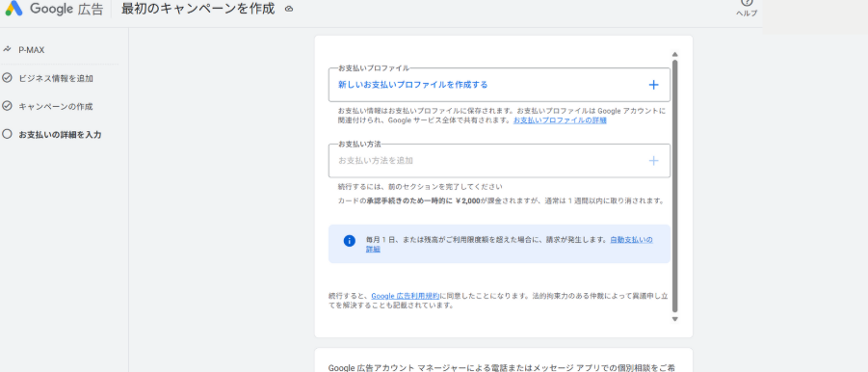Image resolution: width=868 pixels, height=372 pixels.
Task: Click the blue info icon in billing notice
Action: point(349,241)
